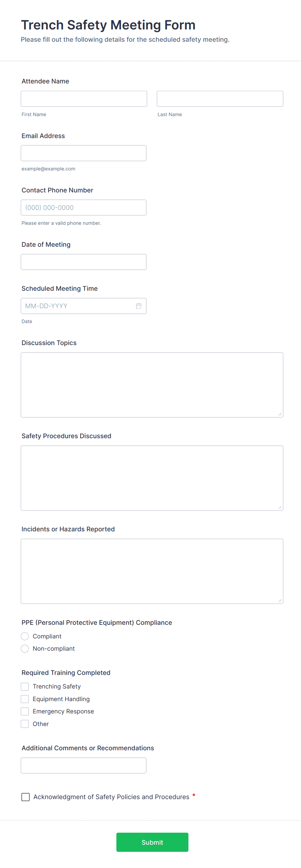Image resolution: width=301 pixels, height=868 pixels.
Task: Click the First Name field
Action: click(84, 99)
